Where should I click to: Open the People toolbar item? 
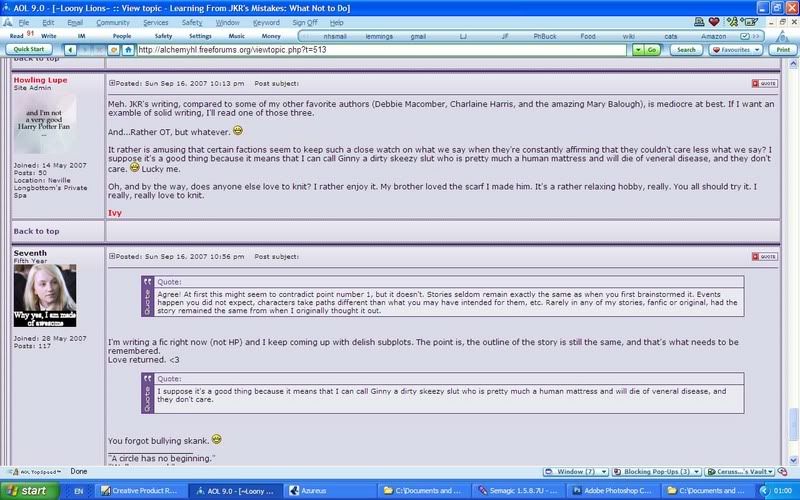pyautogui.click(x=121, y=35)
